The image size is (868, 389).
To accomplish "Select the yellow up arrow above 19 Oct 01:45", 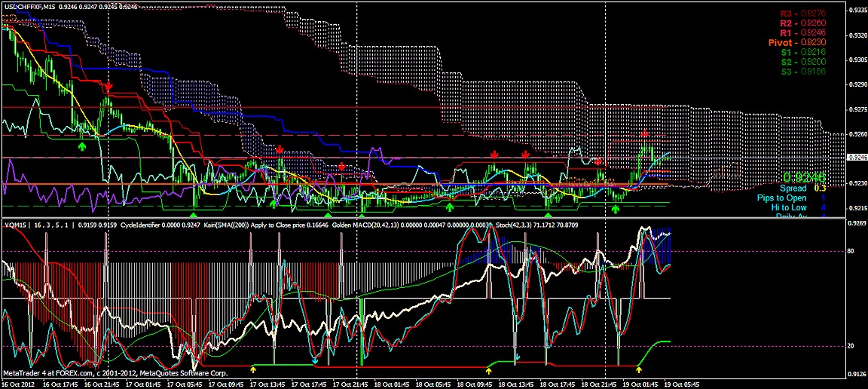I will [x=638, y=369].
